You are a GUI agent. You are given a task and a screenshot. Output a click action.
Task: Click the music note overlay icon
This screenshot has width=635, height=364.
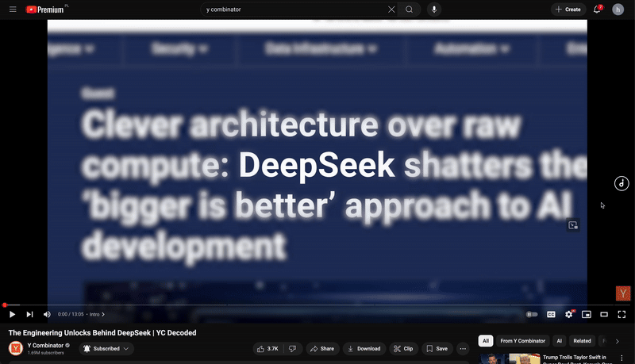click(x=622, y=183)
